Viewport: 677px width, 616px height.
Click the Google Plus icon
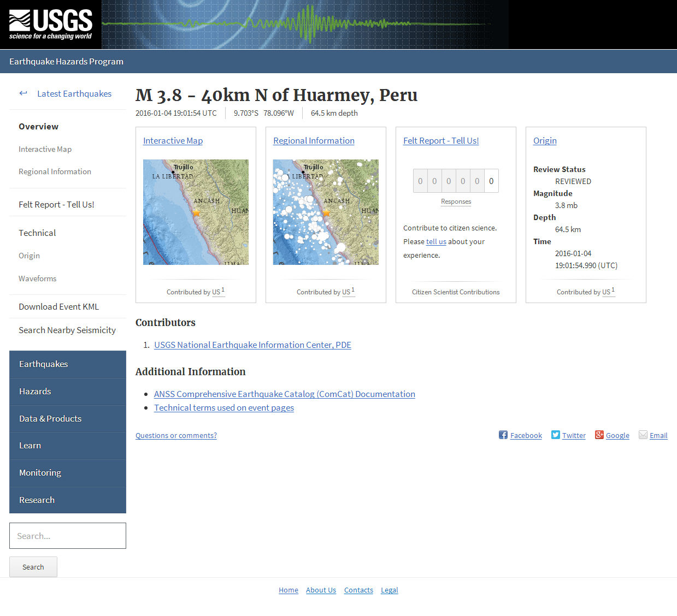point(599,435)
